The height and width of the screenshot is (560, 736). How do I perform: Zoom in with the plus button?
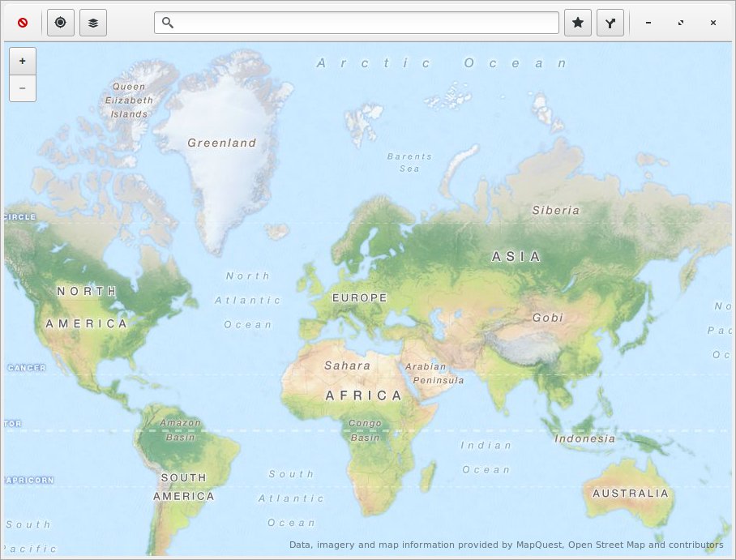[x=23, y=61]
